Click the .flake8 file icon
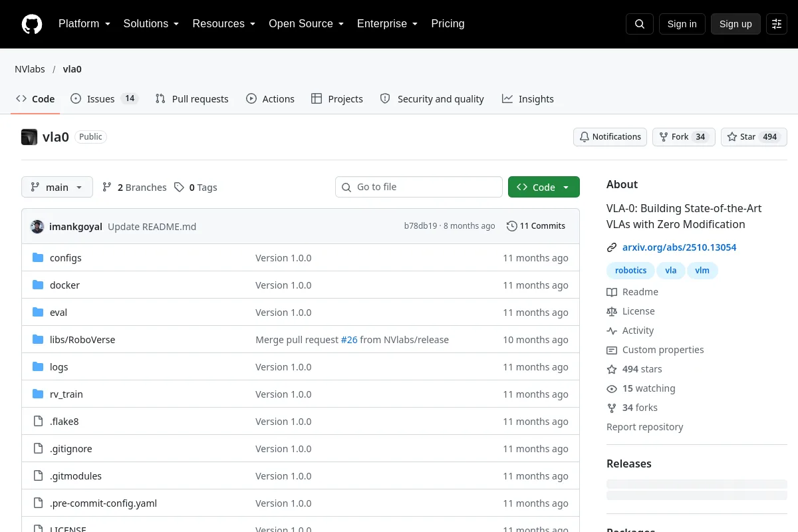Screen dimensions: 798x532 (38, 422)
